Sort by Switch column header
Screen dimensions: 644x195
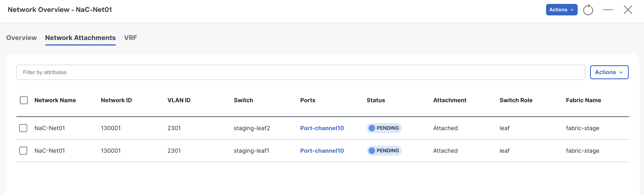pos(244,100)
